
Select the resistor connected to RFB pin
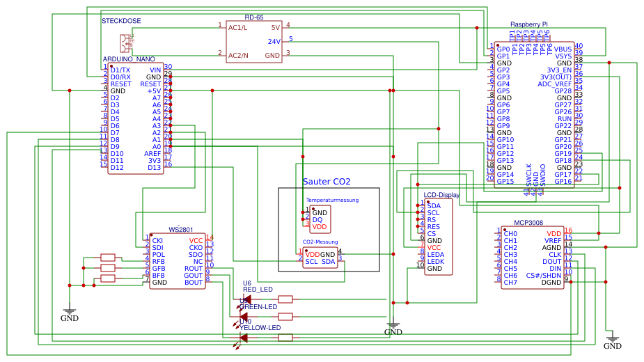coord(108,258)
